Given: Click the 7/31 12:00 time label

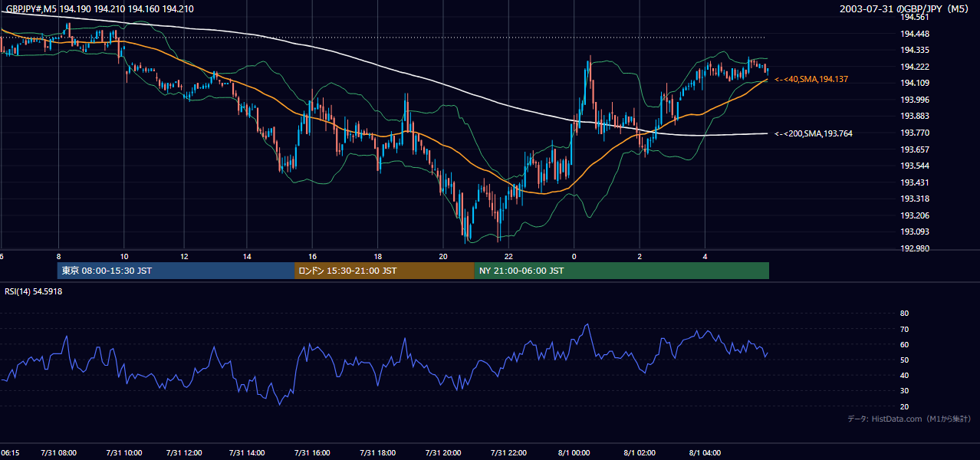Looking at the screenshot, I should (x=183, y=452).
